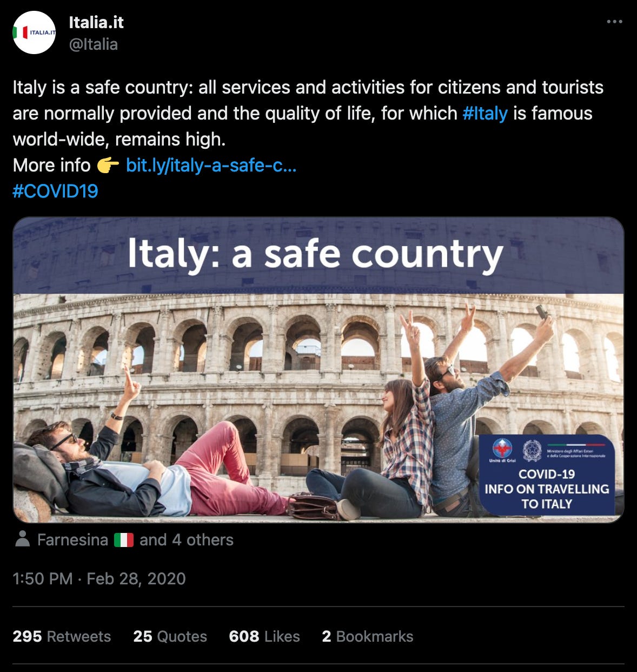Screen dimensions: 637x672
Task: View the 295 Retweets list
Action: (x=62, y=636)
